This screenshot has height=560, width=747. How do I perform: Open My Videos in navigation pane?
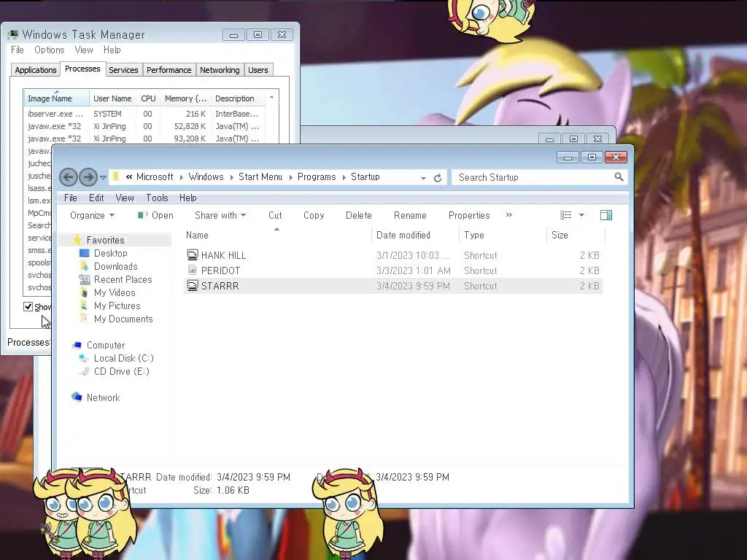click(115, 292)
